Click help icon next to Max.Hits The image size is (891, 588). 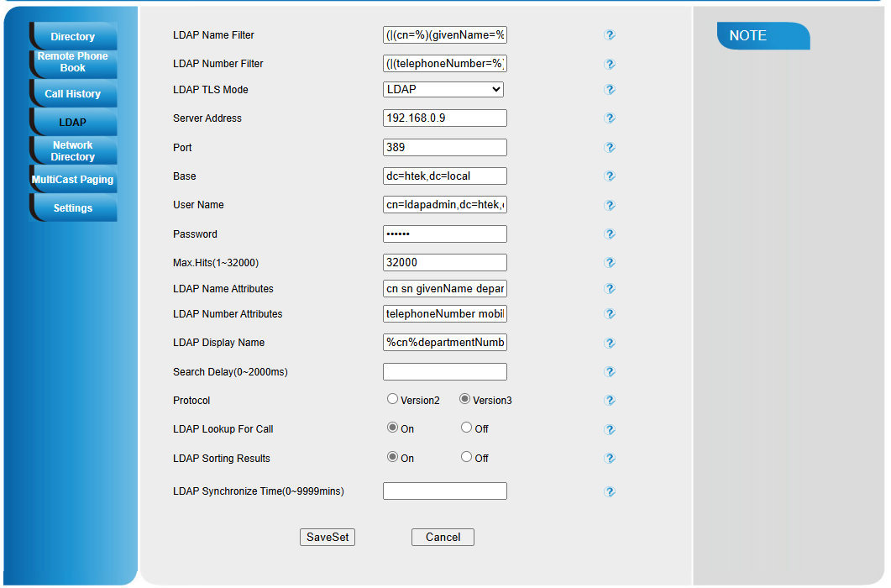(x=610, y=263)
